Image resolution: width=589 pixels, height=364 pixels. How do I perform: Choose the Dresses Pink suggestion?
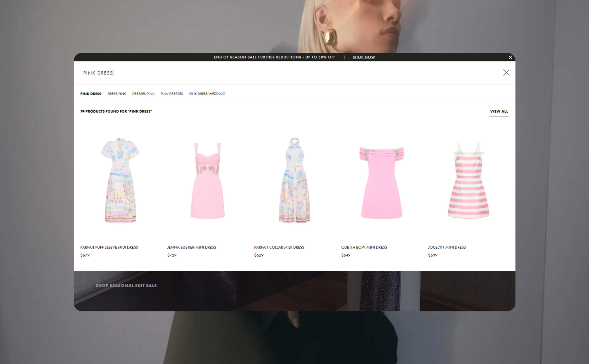pos(143,94)
